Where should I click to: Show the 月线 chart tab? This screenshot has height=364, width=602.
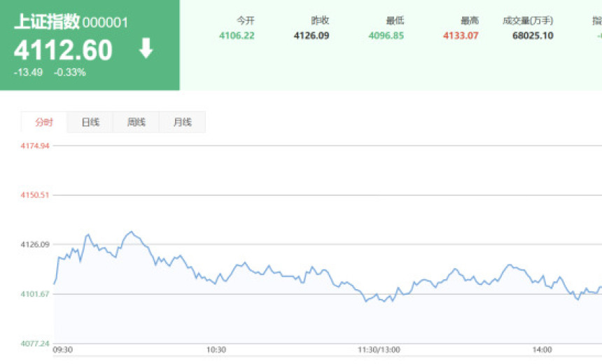pyautogui.click(x=182, y=122)
